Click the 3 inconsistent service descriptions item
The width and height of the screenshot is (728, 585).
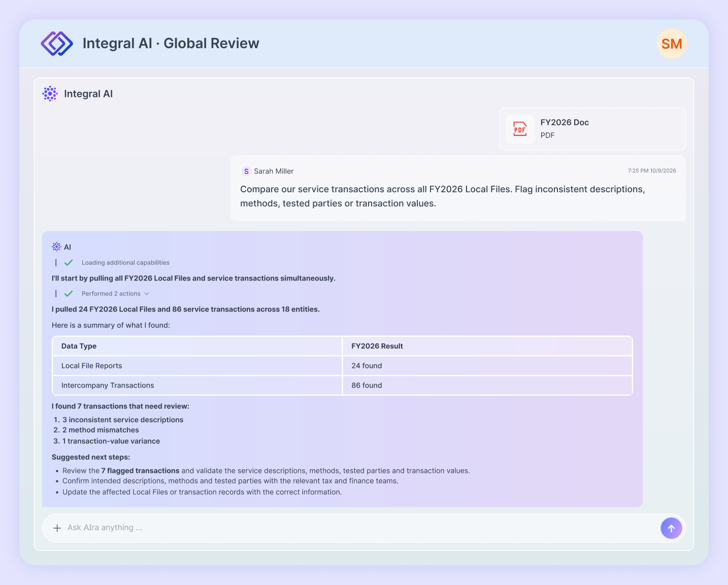coord(123,420)
